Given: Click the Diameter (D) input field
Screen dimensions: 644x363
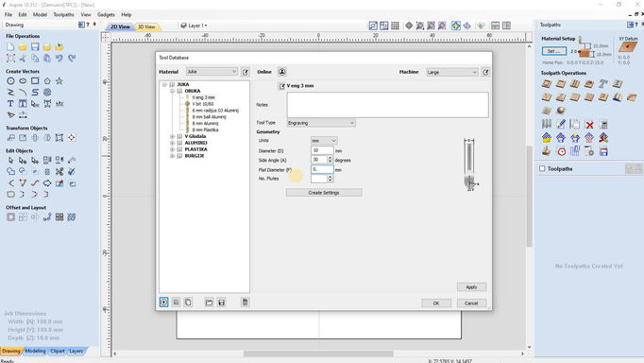Looking at the screenshot, I should point(322,150).
